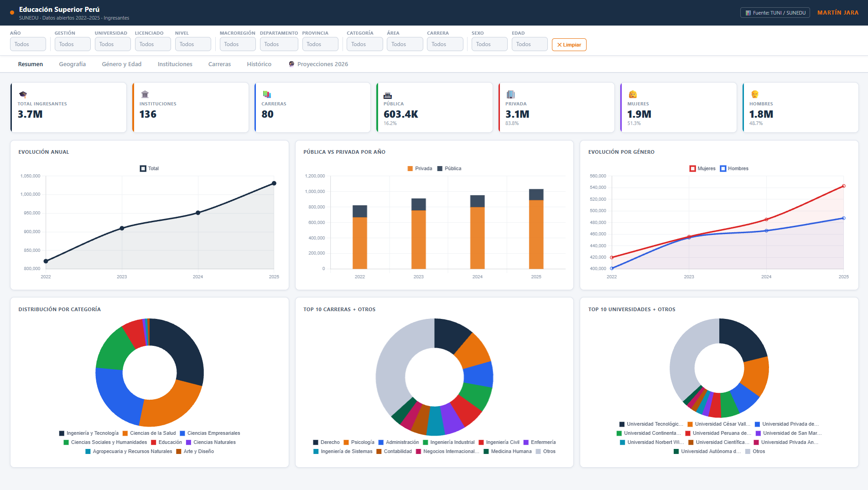The height and width of the screenshot is (490, 868).
Task: Click the Administración blue legend swatch
Action: [x=381, y=442]
